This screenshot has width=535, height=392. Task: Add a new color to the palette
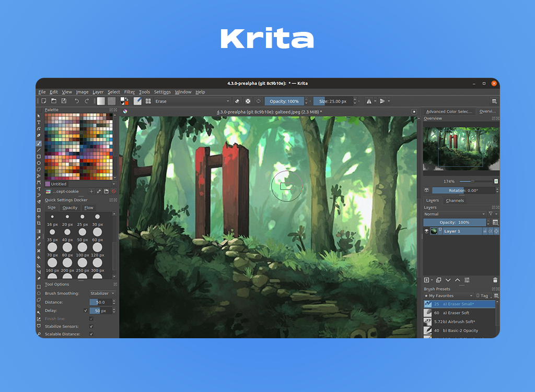[91, 192]
